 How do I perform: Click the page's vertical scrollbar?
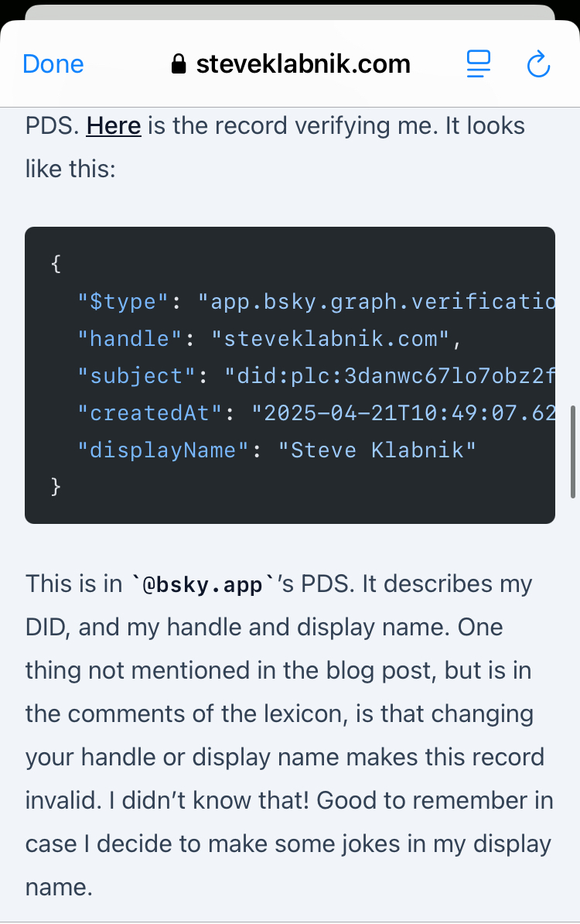pos(573,451)
